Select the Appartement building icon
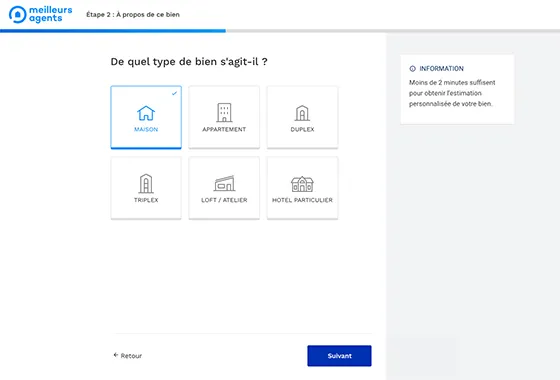This screenshot has height=380, width=560. [224, 112]
